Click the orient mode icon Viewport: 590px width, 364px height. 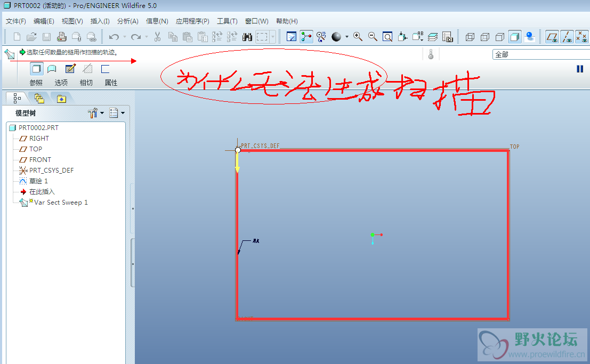321,37
